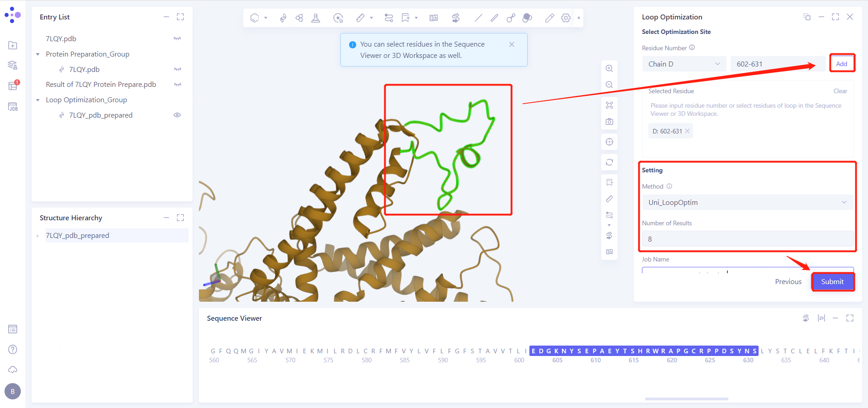Expand the 7LQY_pdb_prepared structure hierarchy
This screenshot has height=408, width=868.
pyautogui.click(x=38, y=235)
